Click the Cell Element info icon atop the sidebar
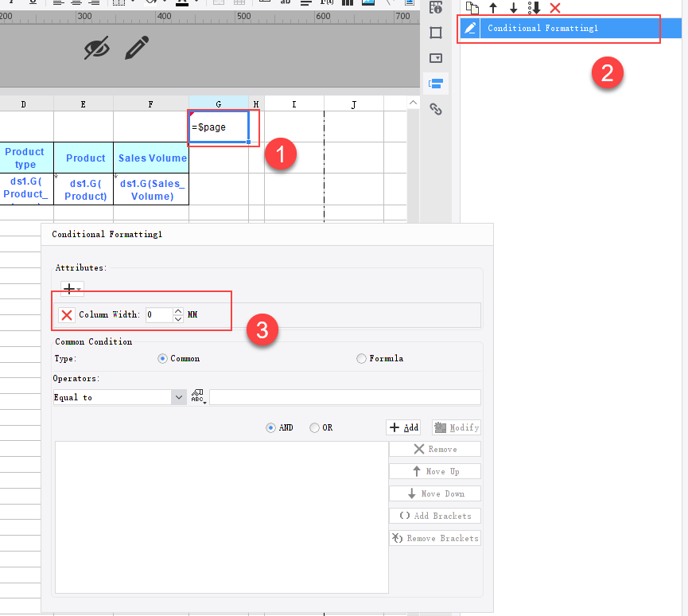688x616 pixels. (436, 7)
